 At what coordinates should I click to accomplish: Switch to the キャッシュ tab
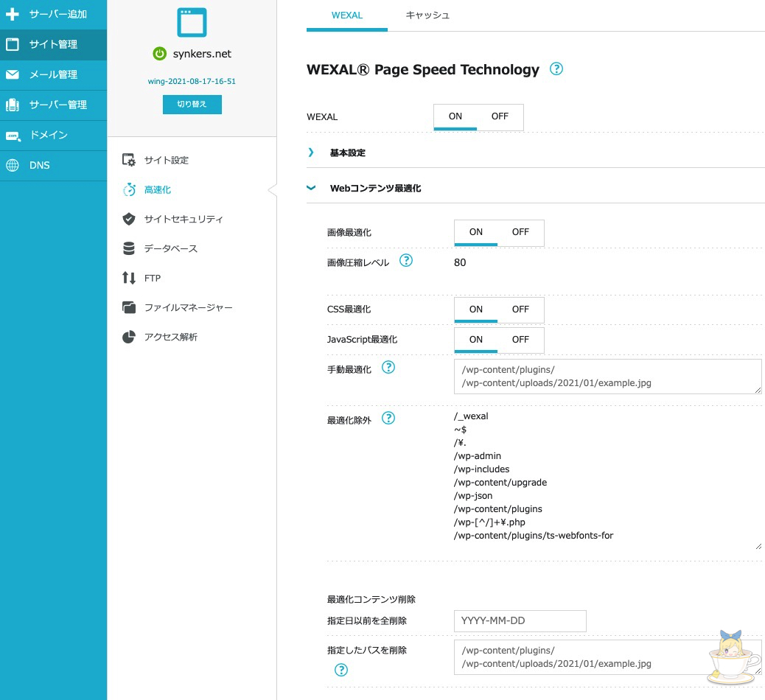coord(427,15)
